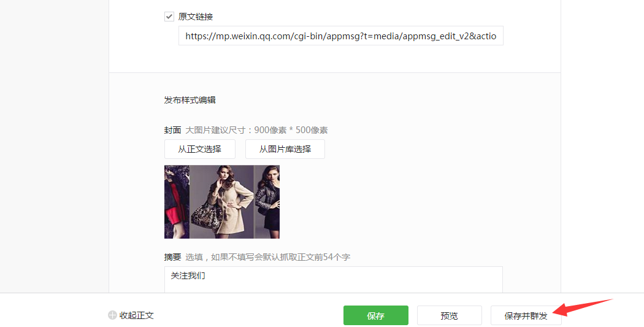Click the 选填 summary hint text
The image size is (644, 327).
pos(194,257)
